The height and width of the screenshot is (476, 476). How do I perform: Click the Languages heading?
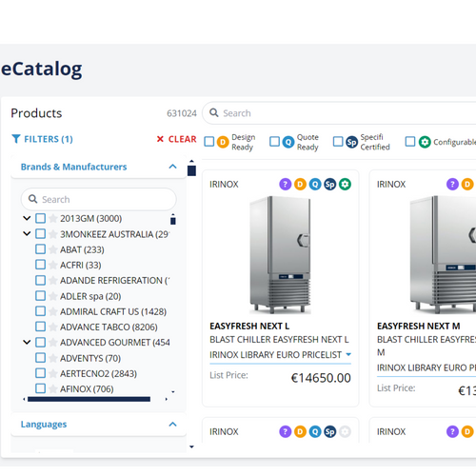tap(44, 425)
